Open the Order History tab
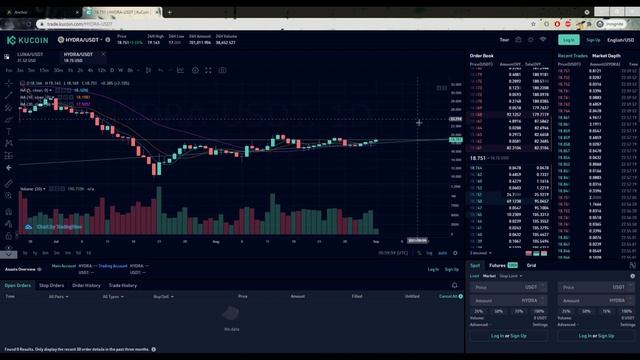This screenshot has height=360, width=640. click(86, 285)
